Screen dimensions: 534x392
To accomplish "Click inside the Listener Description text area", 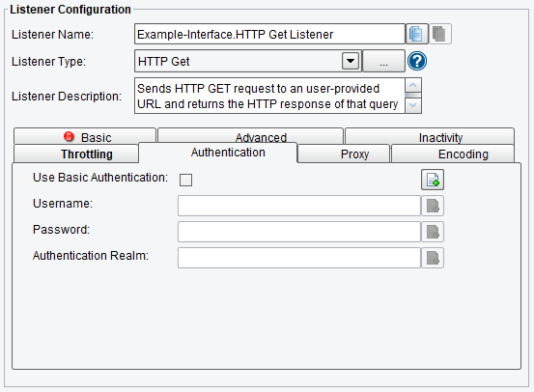I will 269,96.
